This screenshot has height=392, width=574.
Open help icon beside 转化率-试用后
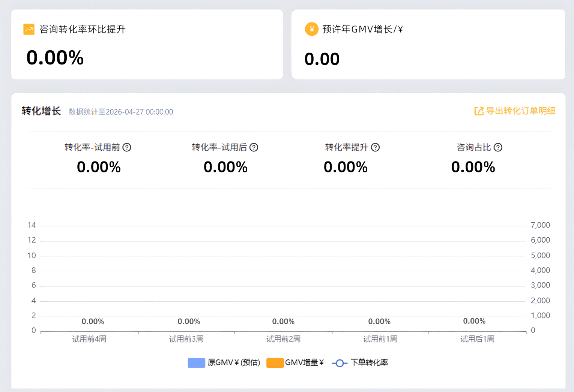point(254,147)
